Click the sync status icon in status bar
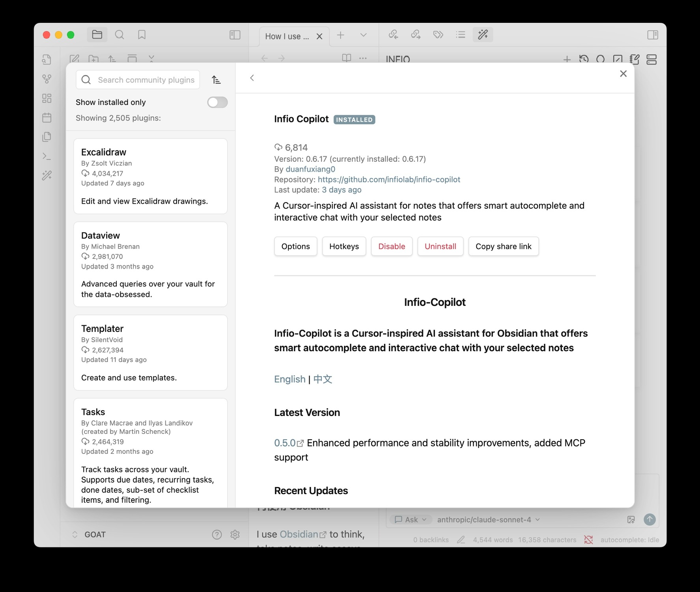Image resolution: width=700 pixels, height=592 pixels. click(x=588, y=540)
